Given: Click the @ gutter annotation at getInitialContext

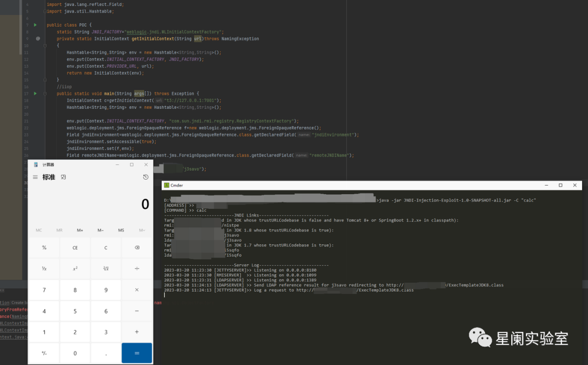Looking at the screenshot, I should coord(38,38).
